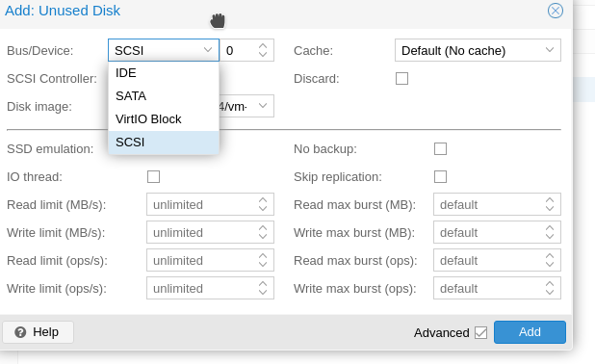Choose the highlighted SCSI list option
595x364 pixels.
(x=164, y=143)
